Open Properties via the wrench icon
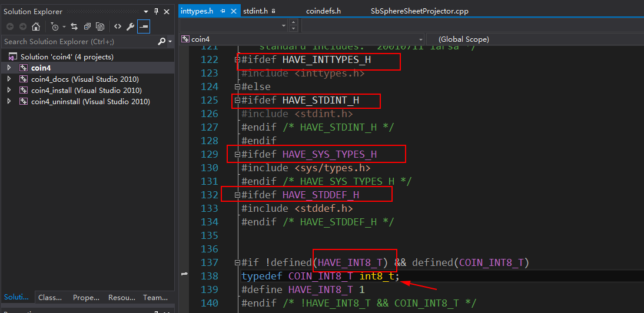 point(131,26)
